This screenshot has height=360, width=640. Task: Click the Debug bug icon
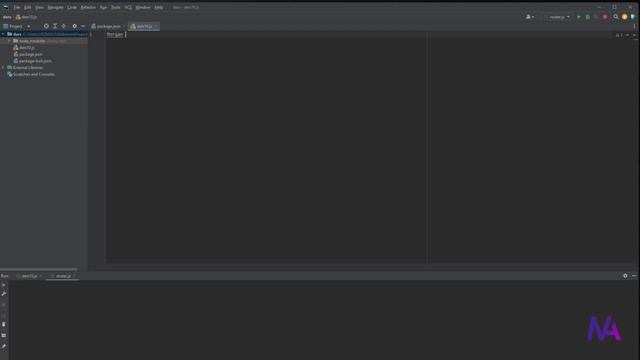(x=587, y=17)
